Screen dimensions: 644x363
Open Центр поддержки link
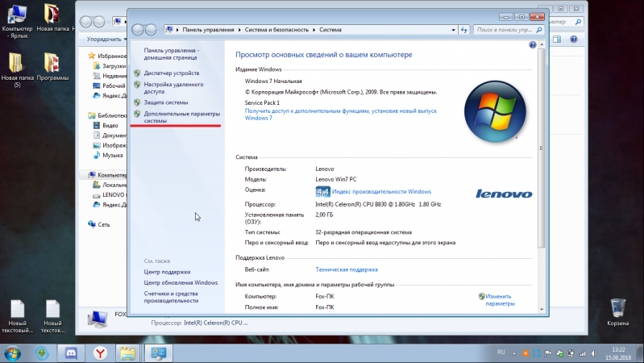tap(167, 272)
